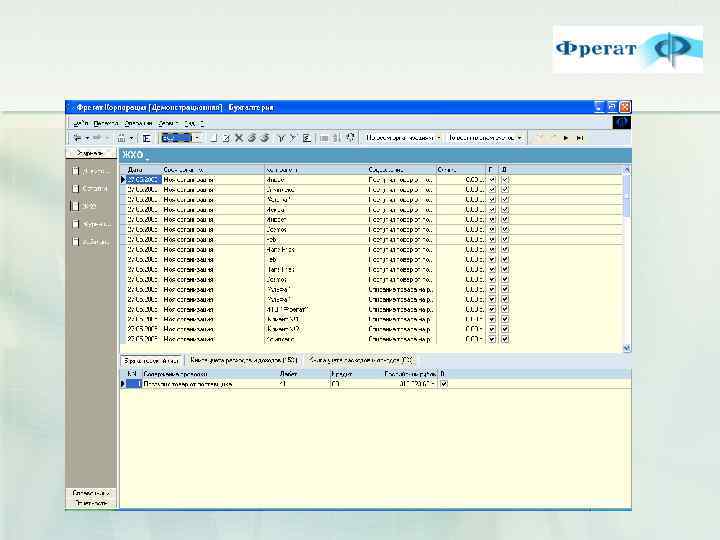
Task: Click the new document toolbar icon
Action: tap(213, 138)
